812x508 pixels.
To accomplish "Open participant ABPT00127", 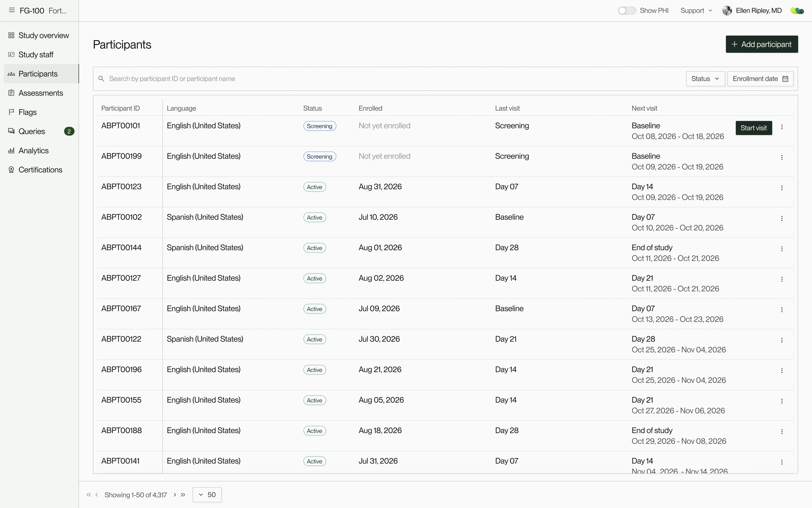I will tap(121, 278).
